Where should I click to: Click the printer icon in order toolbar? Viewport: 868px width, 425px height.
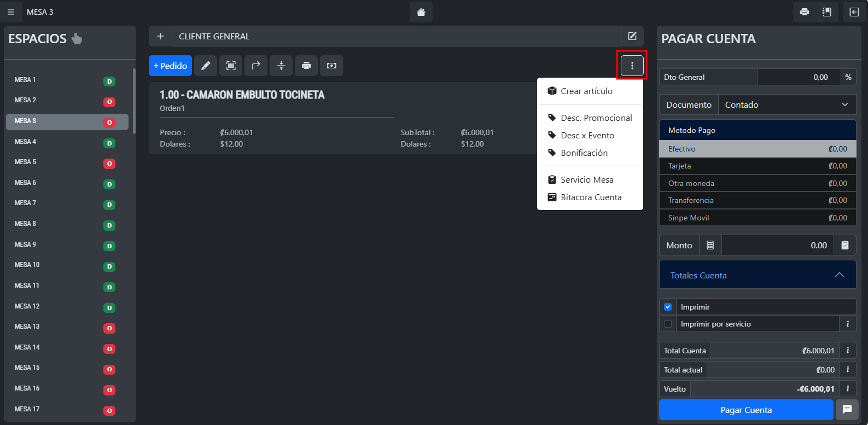point(306,66)
